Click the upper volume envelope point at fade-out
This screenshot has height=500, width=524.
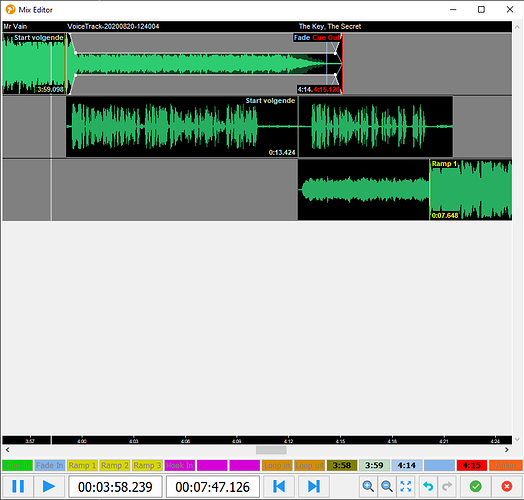point(335,53)
